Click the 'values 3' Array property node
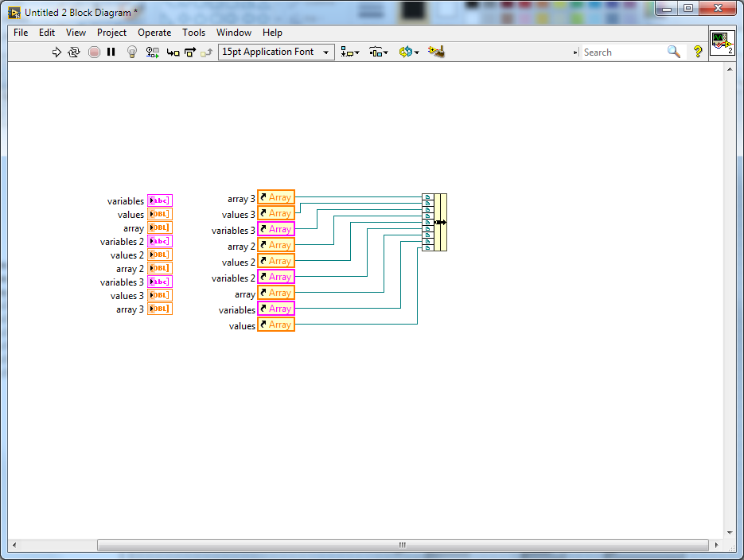The width and height of the screenshot is (744, 560). 276,213
